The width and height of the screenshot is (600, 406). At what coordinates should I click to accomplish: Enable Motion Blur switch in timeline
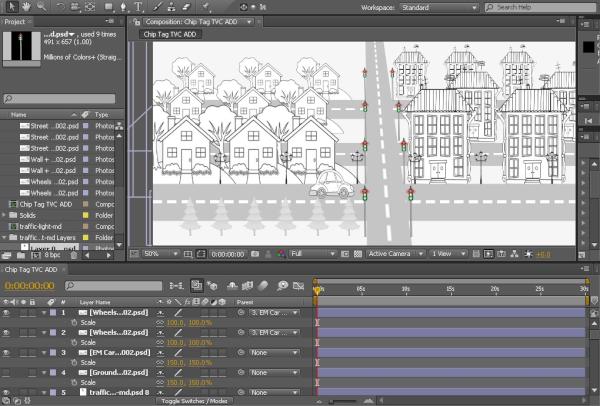[x=262, y=285]
